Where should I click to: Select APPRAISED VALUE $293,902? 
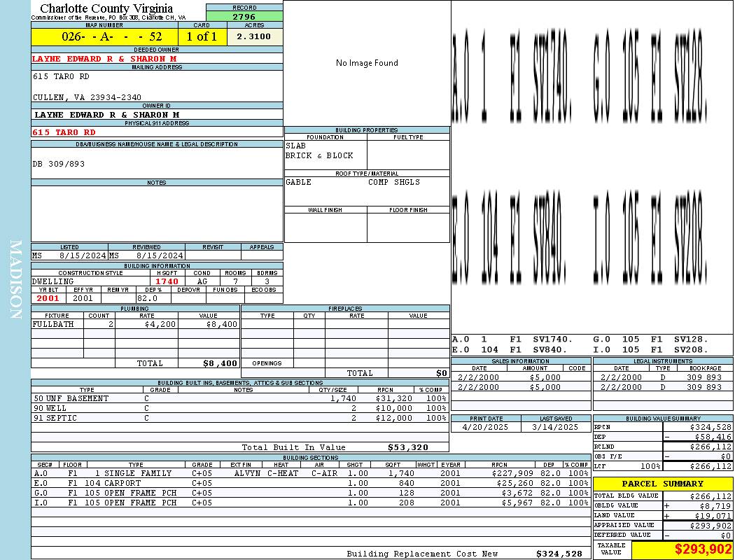point(710,526)
